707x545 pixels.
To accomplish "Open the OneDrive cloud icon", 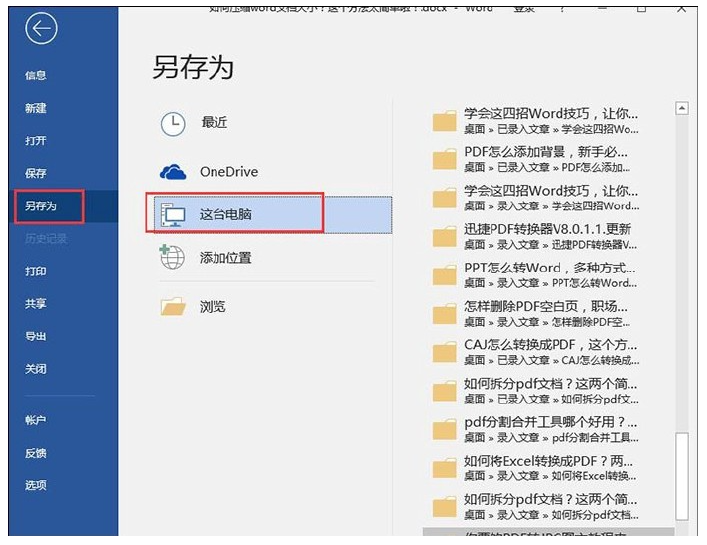I will point(173,172).
